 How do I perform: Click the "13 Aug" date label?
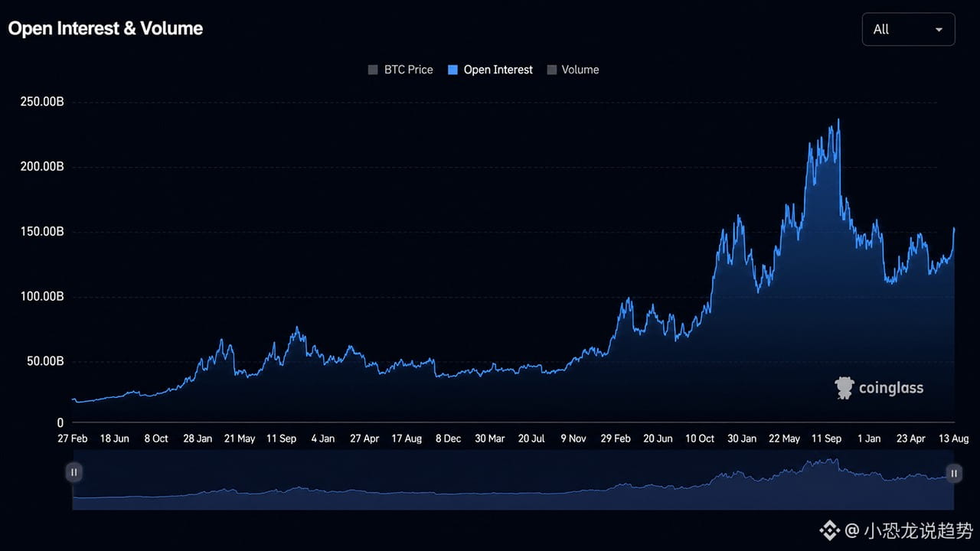pos(953,439)
